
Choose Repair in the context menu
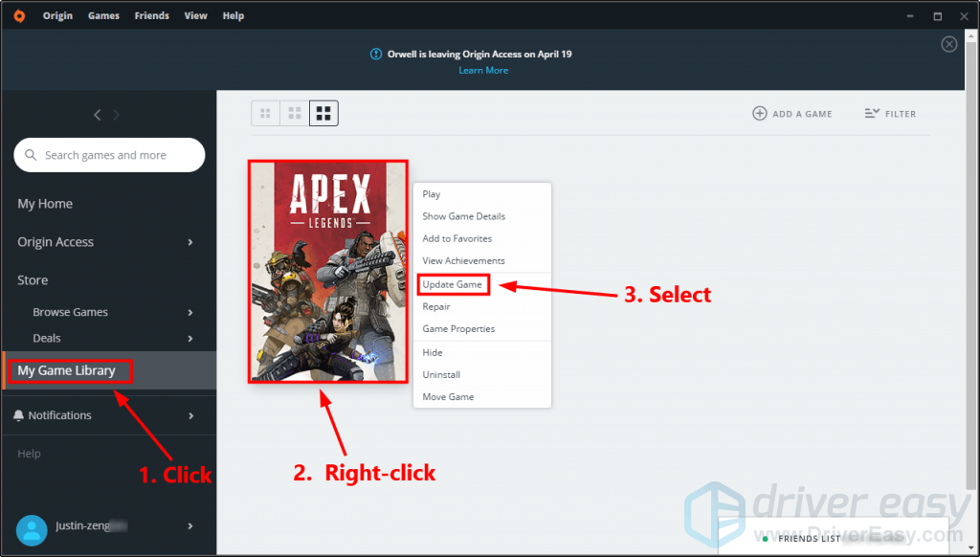(x=436, y=307)
